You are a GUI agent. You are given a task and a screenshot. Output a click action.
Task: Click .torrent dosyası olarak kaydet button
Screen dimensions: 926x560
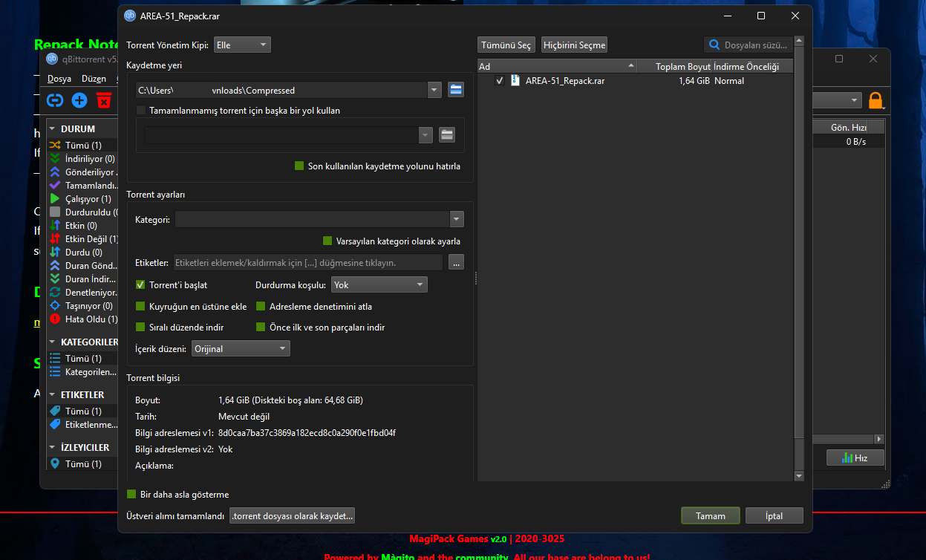pos(292,515)
